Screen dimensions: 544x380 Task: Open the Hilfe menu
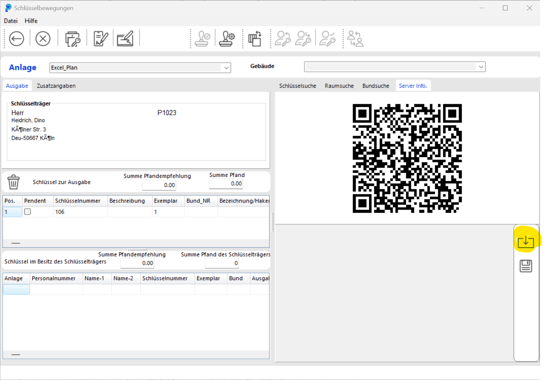(31, 21)
